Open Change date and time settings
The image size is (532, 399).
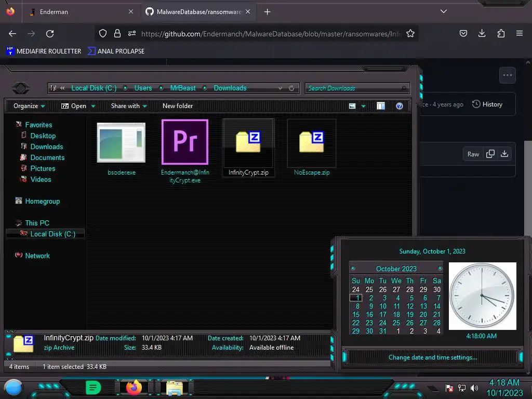click(432, 357)
